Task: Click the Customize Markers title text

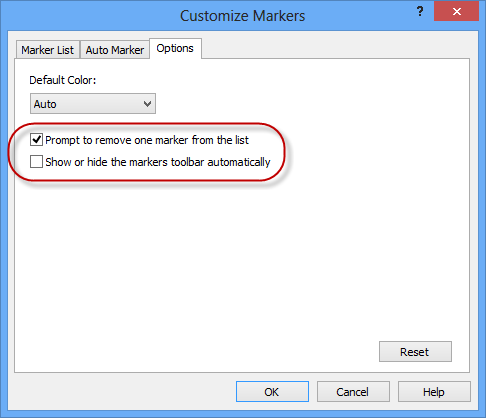Action: (243, 16)
